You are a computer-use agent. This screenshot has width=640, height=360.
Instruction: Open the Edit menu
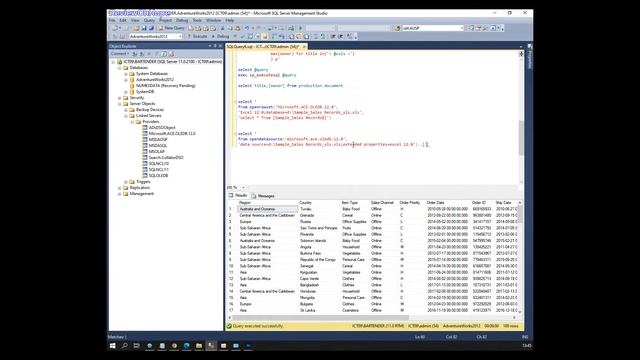123,20
